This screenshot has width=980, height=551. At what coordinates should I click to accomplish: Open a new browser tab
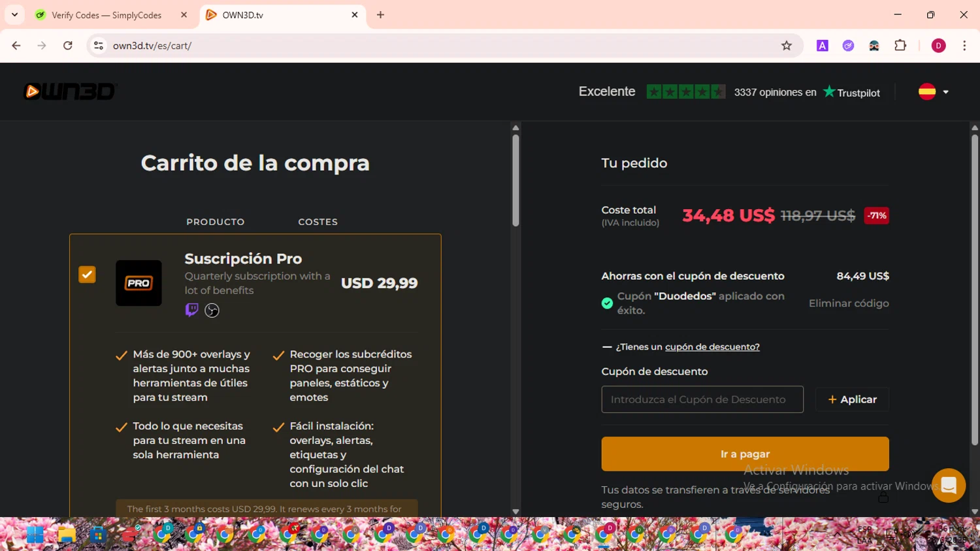pos(380,15)
